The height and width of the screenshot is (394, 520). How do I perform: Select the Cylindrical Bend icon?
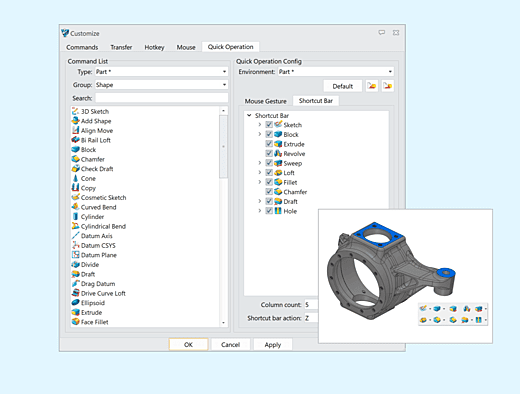[76, 226]
